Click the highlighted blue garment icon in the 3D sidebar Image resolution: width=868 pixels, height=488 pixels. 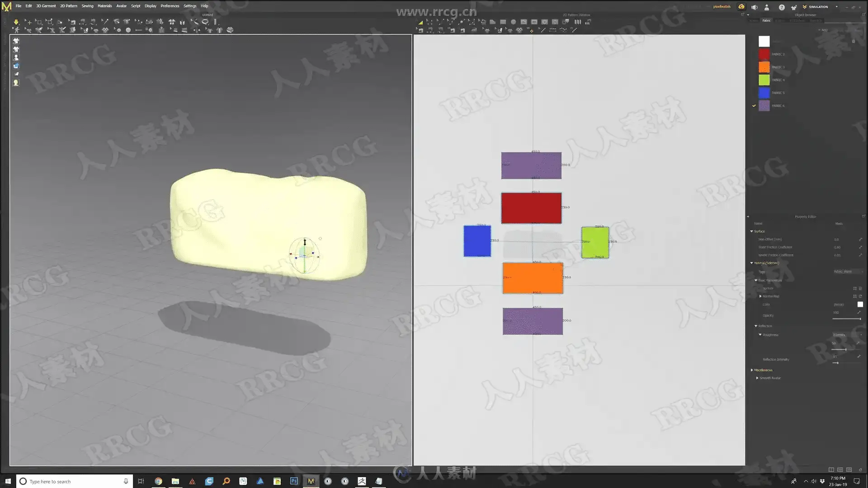pyautogui.click(x=16, y=66)
